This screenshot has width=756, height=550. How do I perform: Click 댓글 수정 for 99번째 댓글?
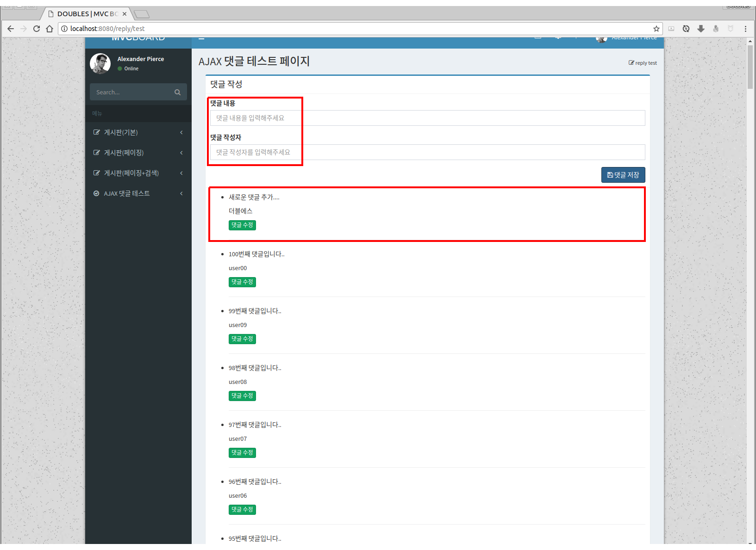[x=242, y=339]
